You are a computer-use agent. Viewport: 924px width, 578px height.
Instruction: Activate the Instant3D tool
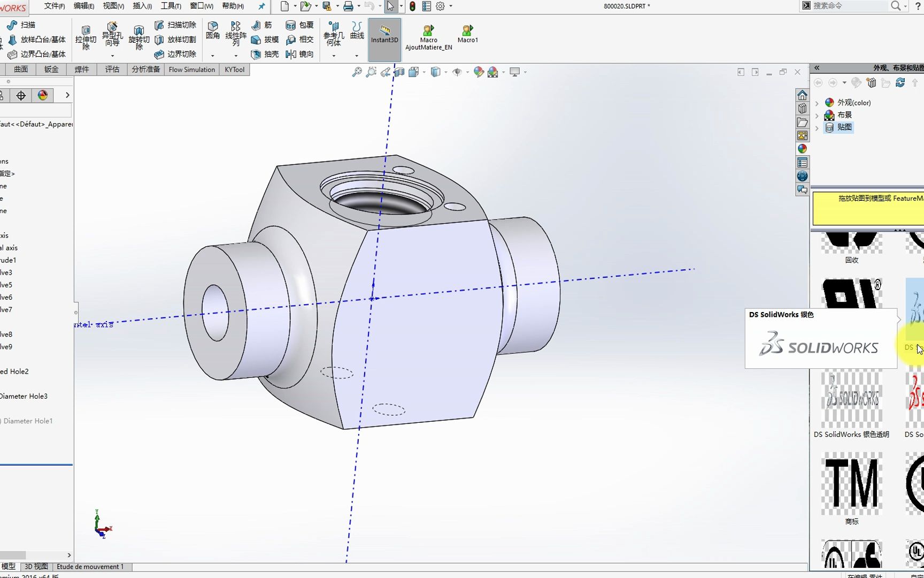(x=384, y=36)
